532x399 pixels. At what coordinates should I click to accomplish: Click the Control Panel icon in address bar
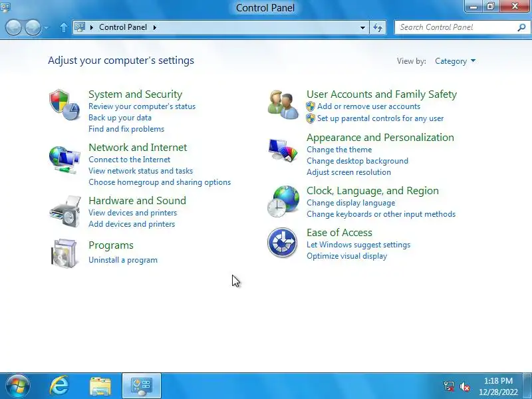pos(80,27)
